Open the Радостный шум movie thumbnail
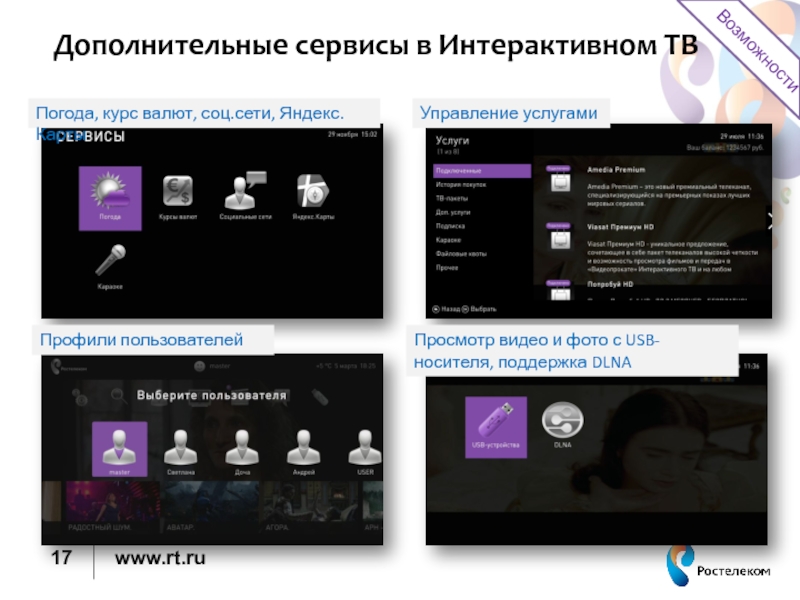The image size is (800, 600). pyautogui.click(x=113, y=507)
